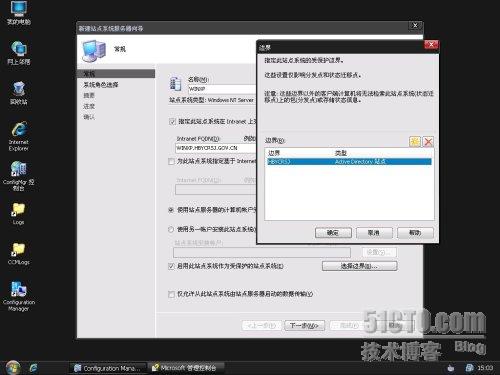500x375 pixels.
Task: Select the Summary (摘要) wizard step
Action: pyautogui.click(x=89, y=95)
